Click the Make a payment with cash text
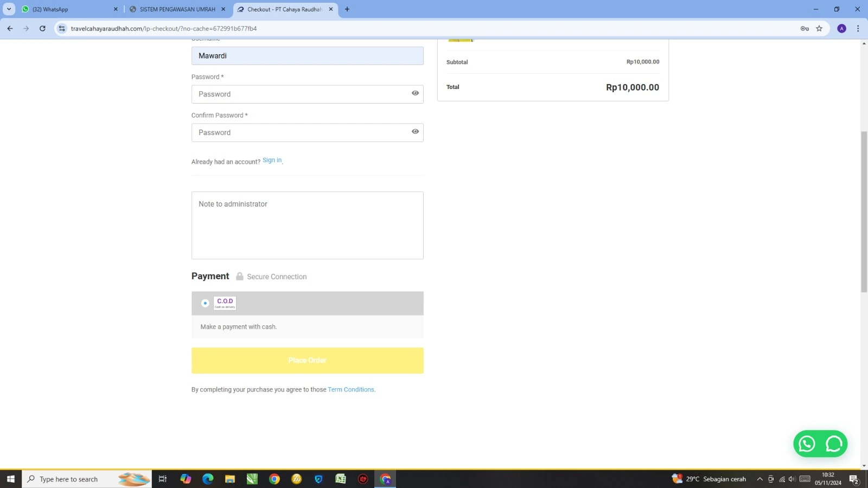This screenshot has width=868, height=488. pyautogui.click(x=239, y=327)
